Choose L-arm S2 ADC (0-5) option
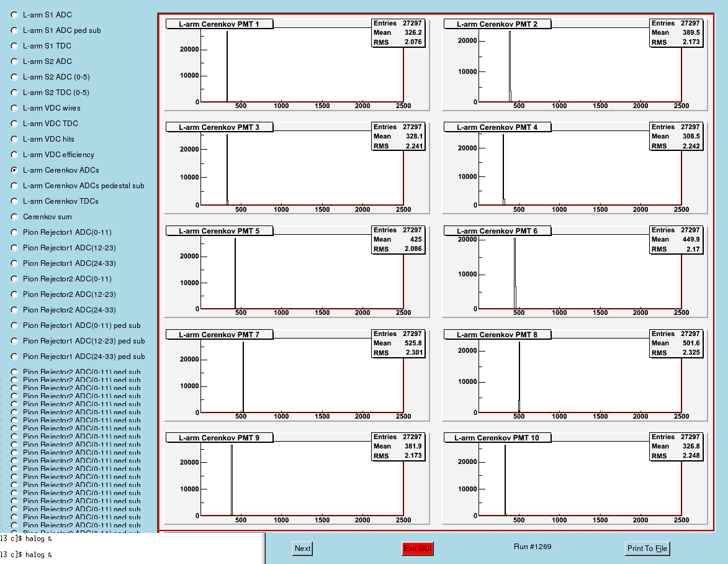728x564 pixels. point(14,77)
